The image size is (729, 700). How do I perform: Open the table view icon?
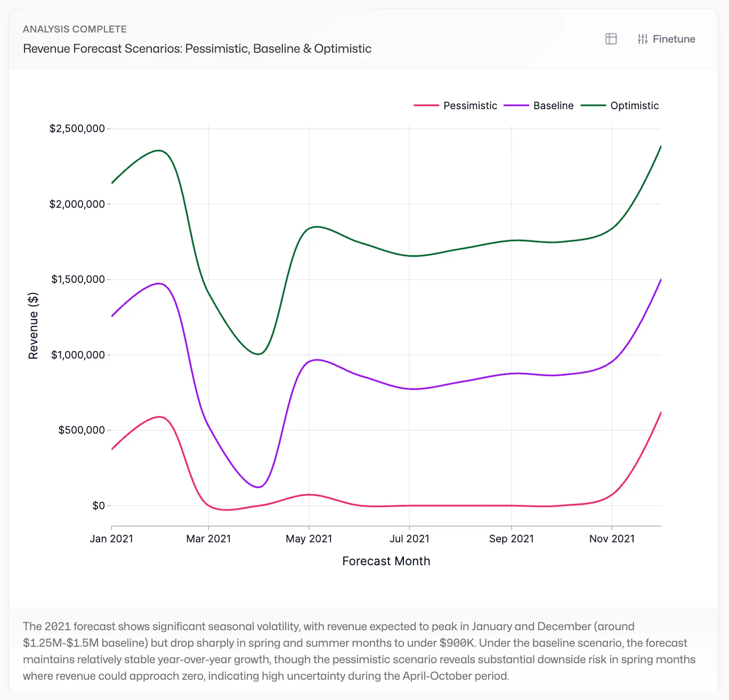[x=611, y=39]
